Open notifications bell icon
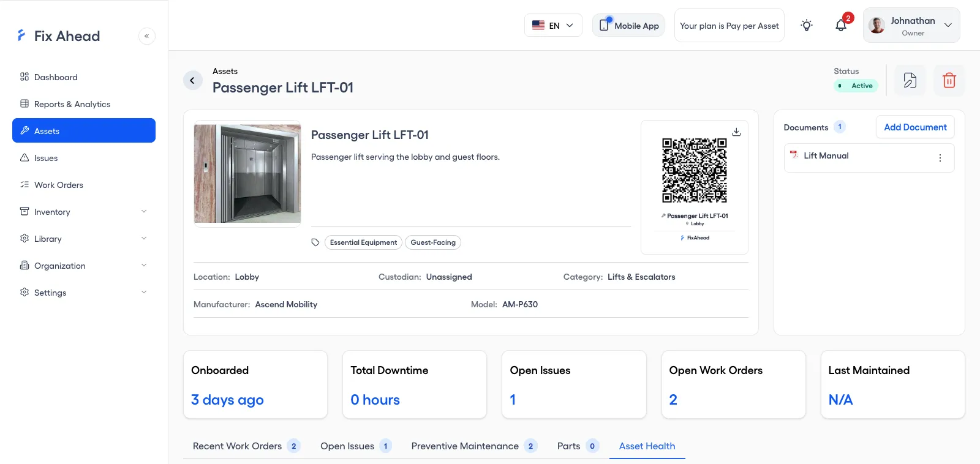The image size is (980, 464). pyautogui.click(x=841, y=25)
